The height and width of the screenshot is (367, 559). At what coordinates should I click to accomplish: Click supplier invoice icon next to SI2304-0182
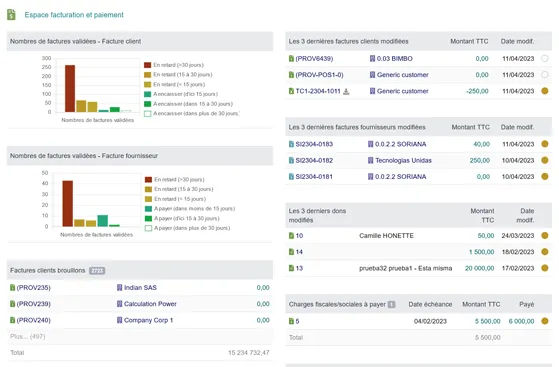tap(291, 160)
